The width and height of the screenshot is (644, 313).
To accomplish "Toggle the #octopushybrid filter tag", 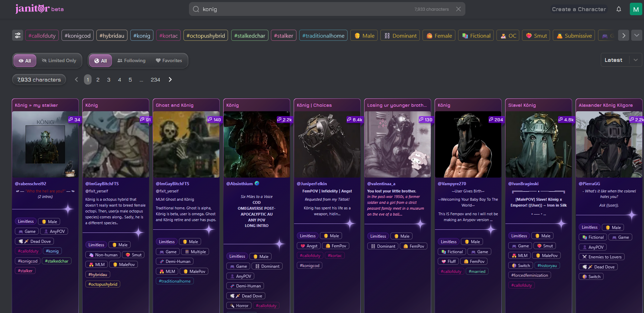I will click(x=206, y=36).
